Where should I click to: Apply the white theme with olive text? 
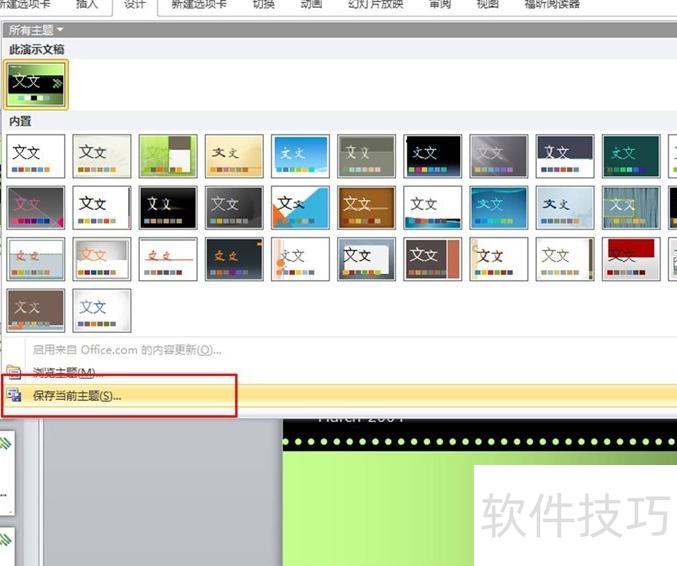pos(565,259)
